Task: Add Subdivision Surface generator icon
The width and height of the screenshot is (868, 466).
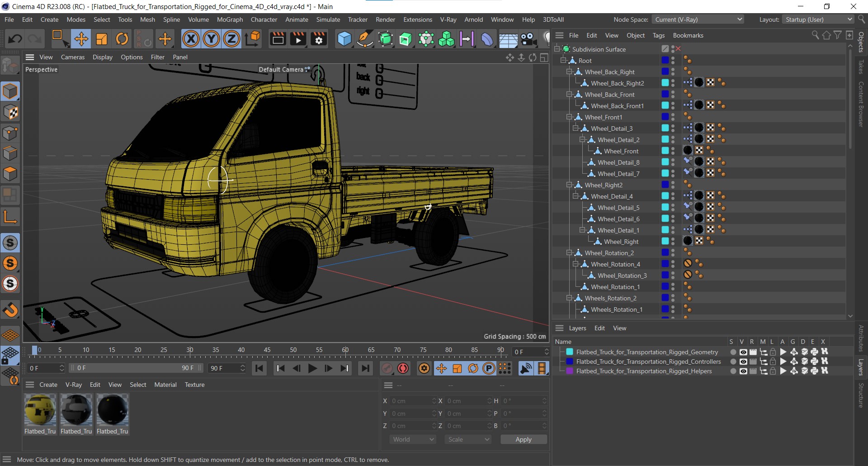Action: tap(385, 39)
